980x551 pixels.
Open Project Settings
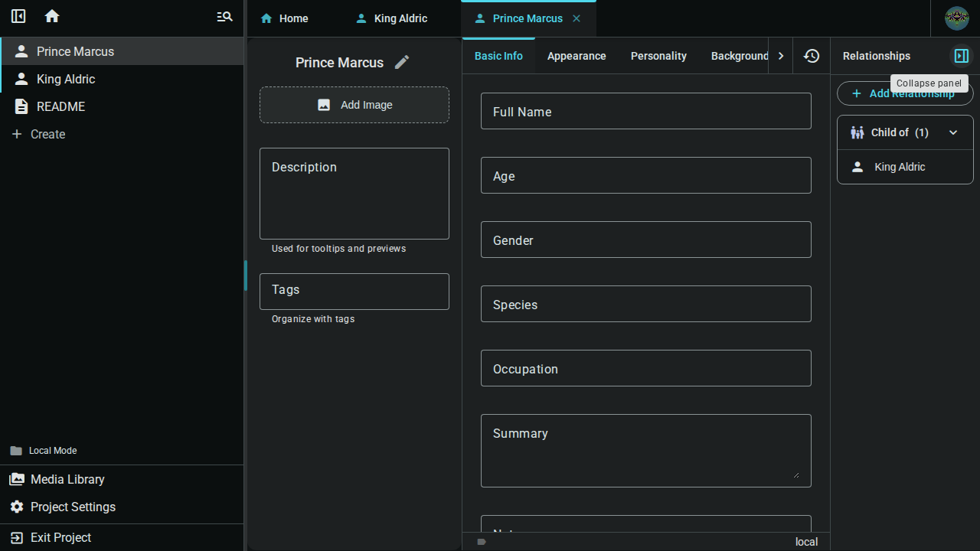coord(73,507)
